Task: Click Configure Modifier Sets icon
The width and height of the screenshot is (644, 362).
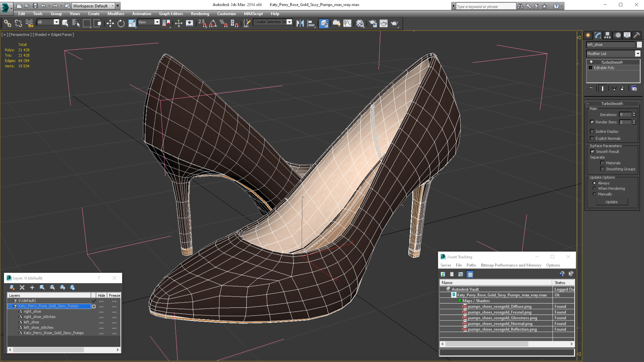Action: click(634, 88)
